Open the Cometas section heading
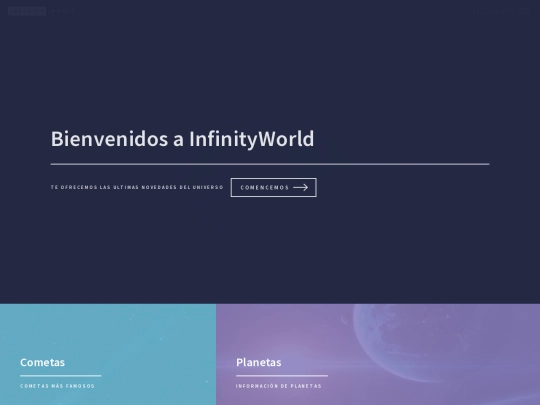The image size is (540, 405). (x=42, y=362)
